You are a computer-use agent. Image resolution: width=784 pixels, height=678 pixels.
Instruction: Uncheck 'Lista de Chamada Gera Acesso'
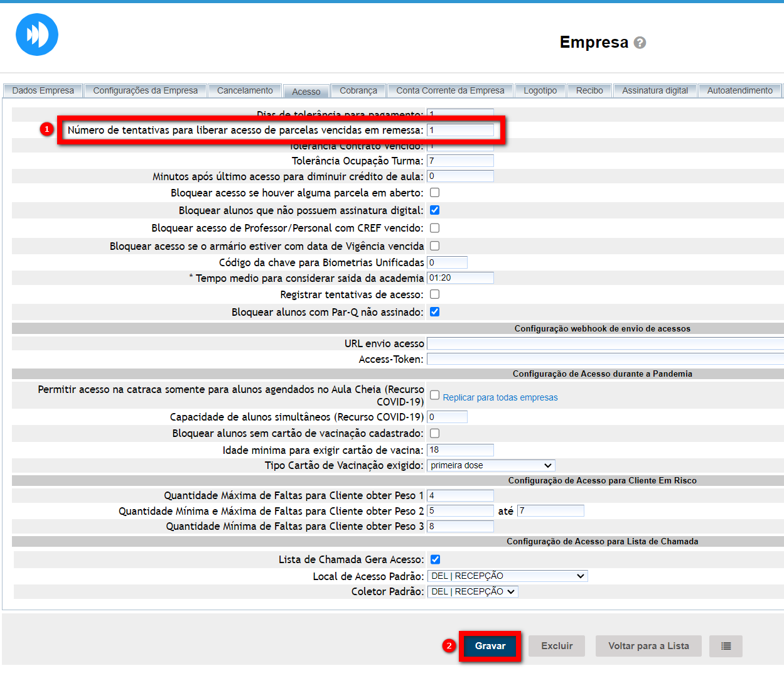tap(435, 559)
